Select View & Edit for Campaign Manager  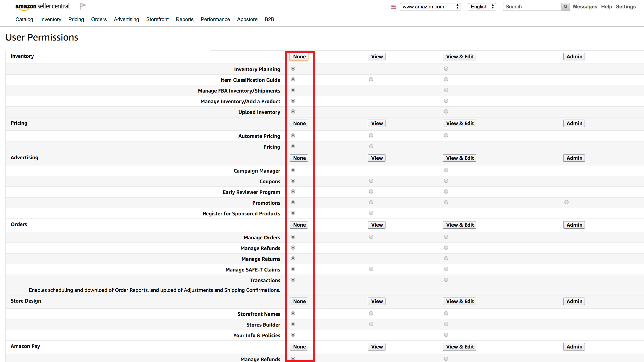446,170
